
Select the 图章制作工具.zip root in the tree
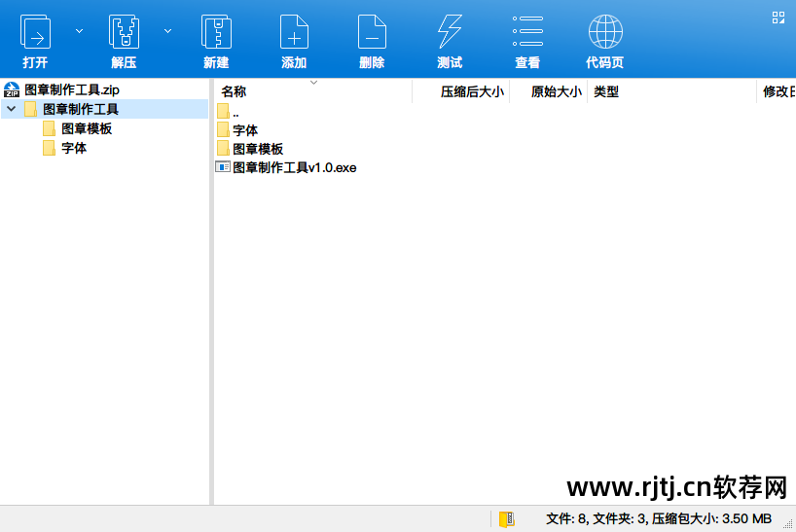point(72,89)
